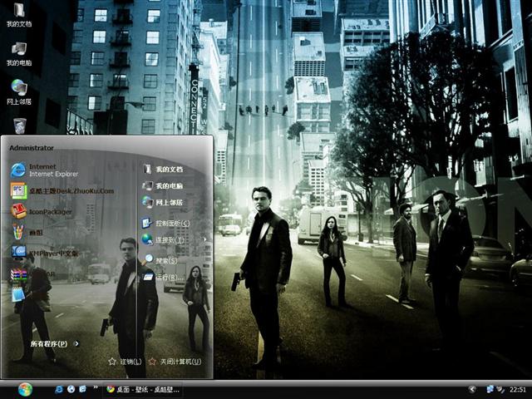Launch Internet Explorer from start menu
Viewport: 532px width, 399px height.
(x=44, y=170)
